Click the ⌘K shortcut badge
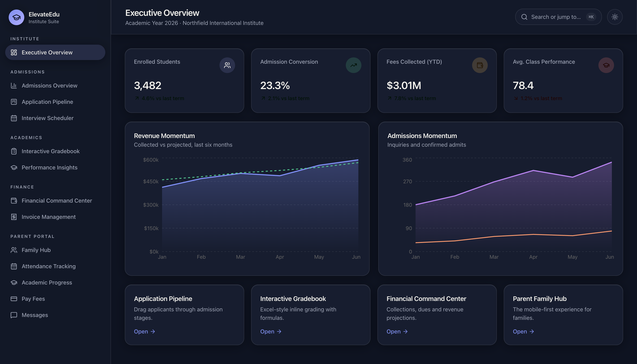The image size is (637, 364). click(x=591, y=17)
